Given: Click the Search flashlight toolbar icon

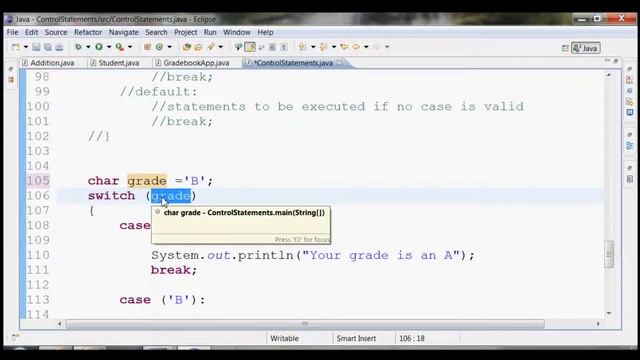Looking at the screenshot, I should pos(211,47).
